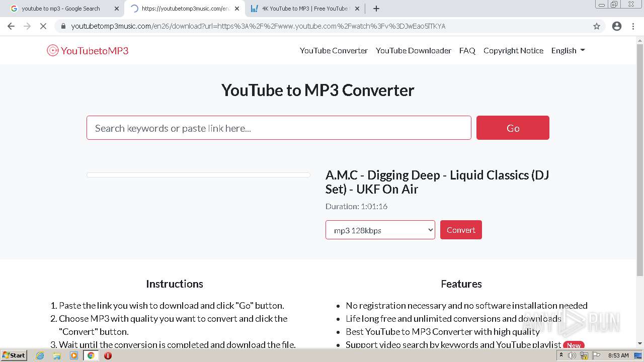
Task: Click the search keywords input field
Action: tap(279, 128)
